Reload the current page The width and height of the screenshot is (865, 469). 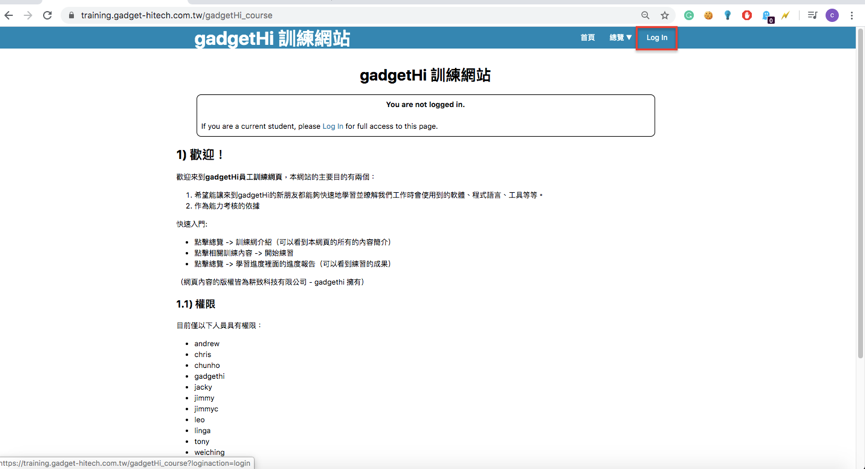47,15
